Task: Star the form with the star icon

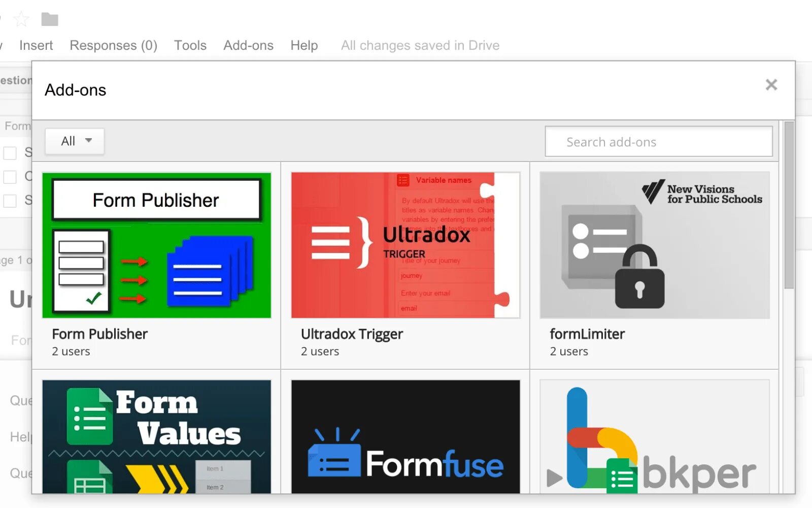Action: click(x=21, y=20)
